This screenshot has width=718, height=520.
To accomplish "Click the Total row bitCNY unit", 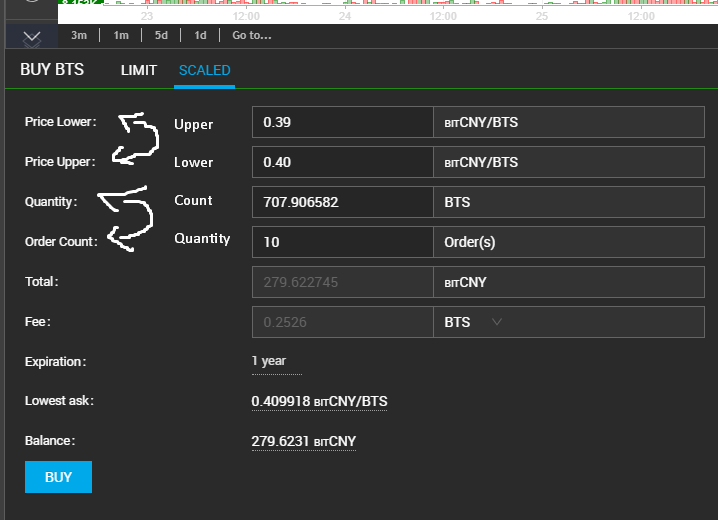I will tap(465, 282).
